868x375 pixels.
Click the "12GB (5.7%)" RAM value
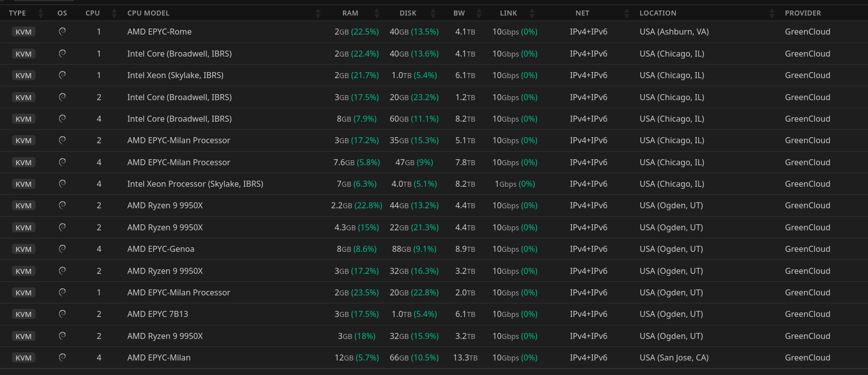(x=356, y=357)
